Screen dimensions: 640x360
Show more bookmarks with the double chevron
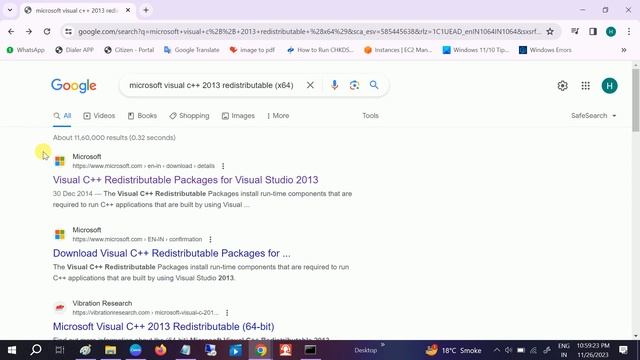(624, 50)
